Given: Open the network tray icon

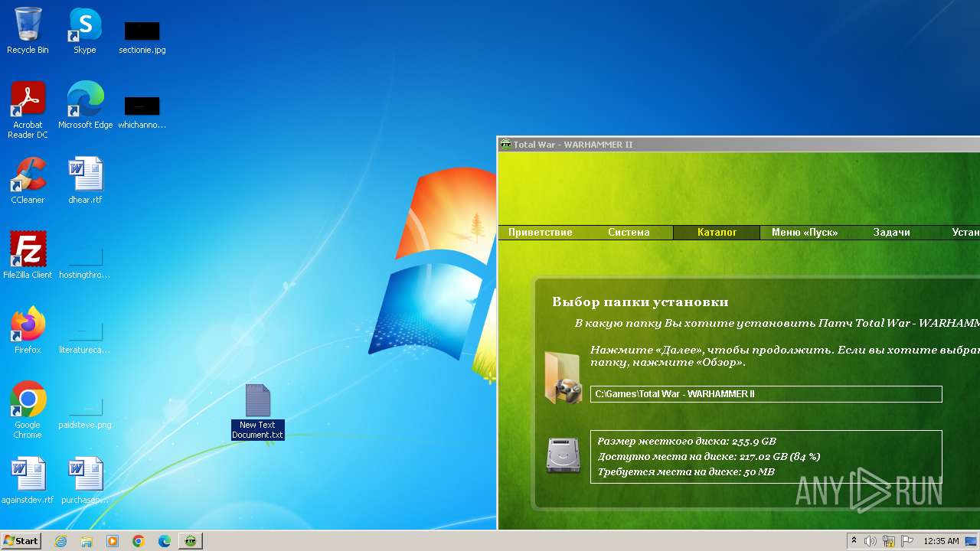Looking at the screenshot, I should [889, 541].
